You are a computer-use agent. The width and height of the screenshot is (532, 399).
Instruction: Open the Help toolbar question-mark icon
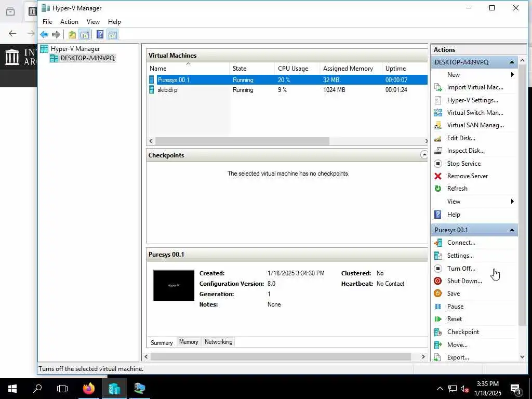[x=100, y=34]
